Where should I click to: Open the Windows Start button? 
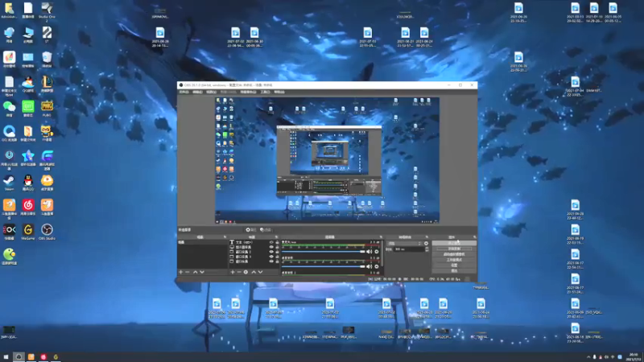point(6,357)
